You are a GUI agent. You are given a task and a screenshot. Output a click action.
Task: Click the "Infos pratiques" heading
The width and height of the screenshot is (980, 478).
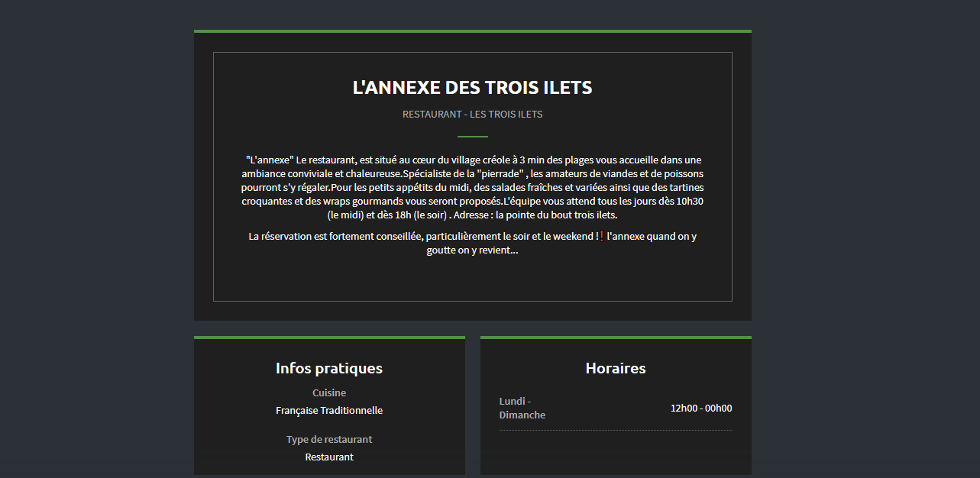point(329,368)
